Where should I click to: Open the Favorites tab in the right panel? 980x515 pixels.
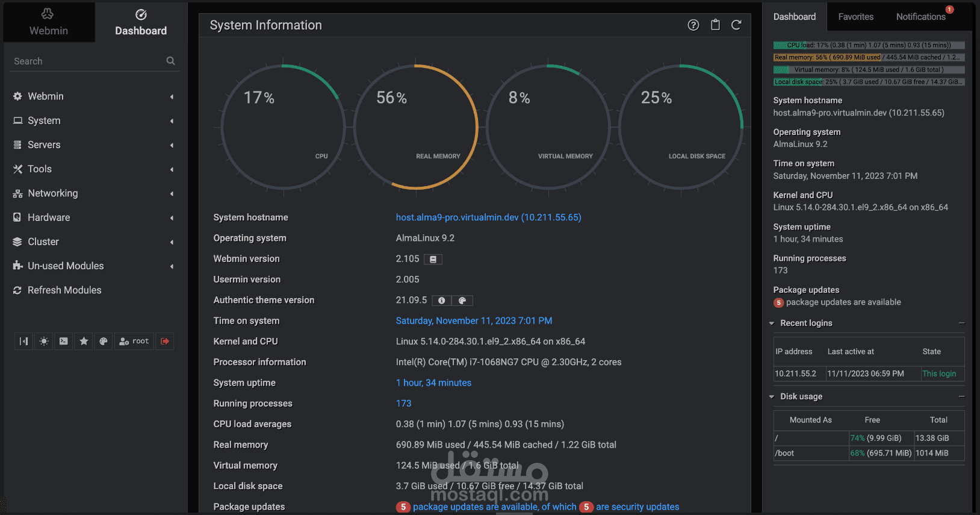click(856, 17)
